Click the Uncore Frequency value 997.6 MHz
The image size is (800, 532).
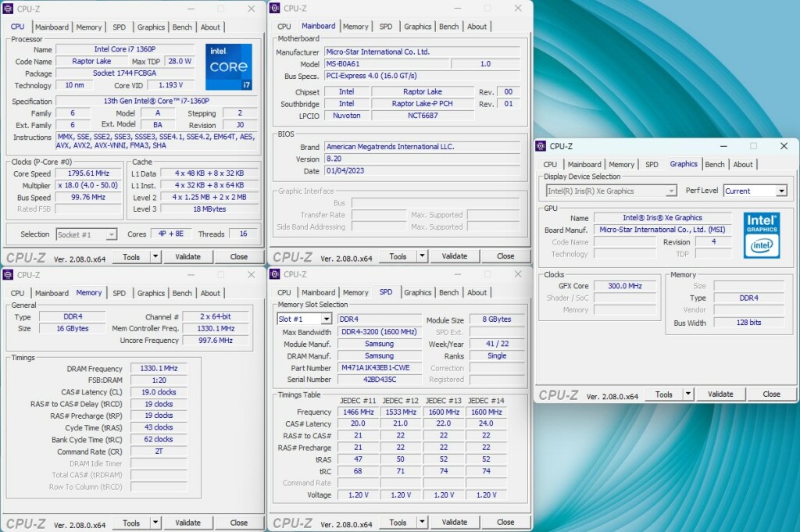(216, 341)
